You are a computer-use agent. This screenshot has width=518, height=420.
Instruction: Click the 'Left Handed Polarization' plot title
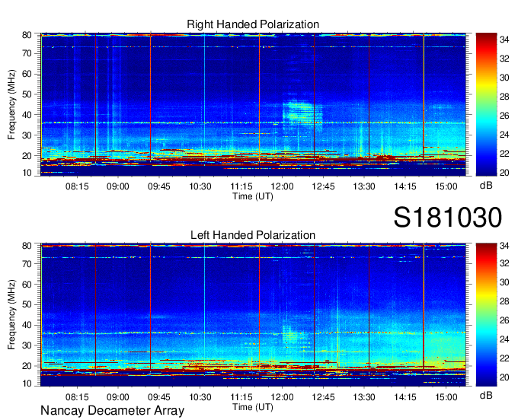click(x=253, y=235)
